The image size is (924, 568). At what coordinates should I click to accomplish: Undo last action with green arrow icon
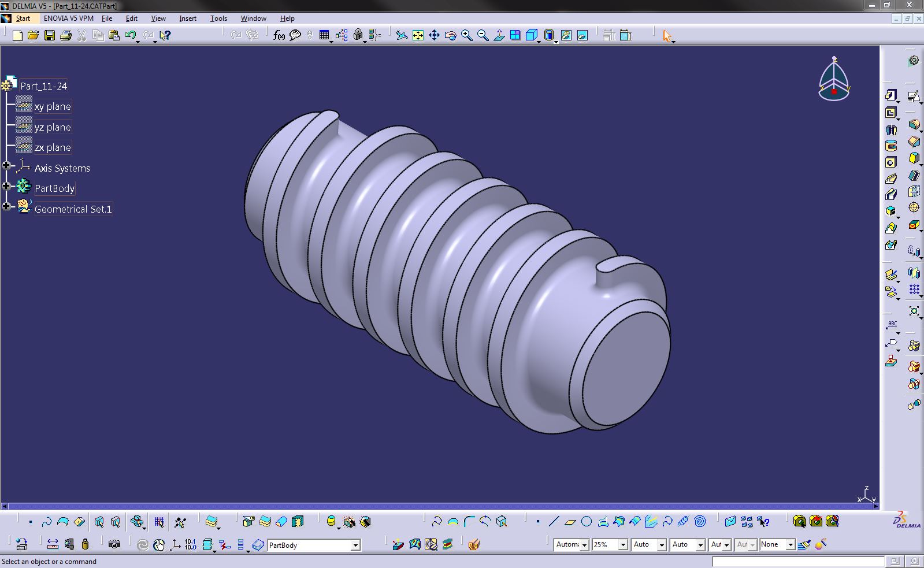pyautogui.click(x=130, y=35)
